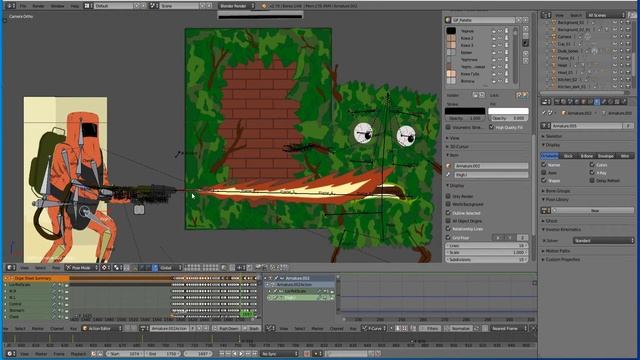Toggle Only Render checkbox
Image resolution: width=640 pixels, height=360 pixels.
click(448, 196)
